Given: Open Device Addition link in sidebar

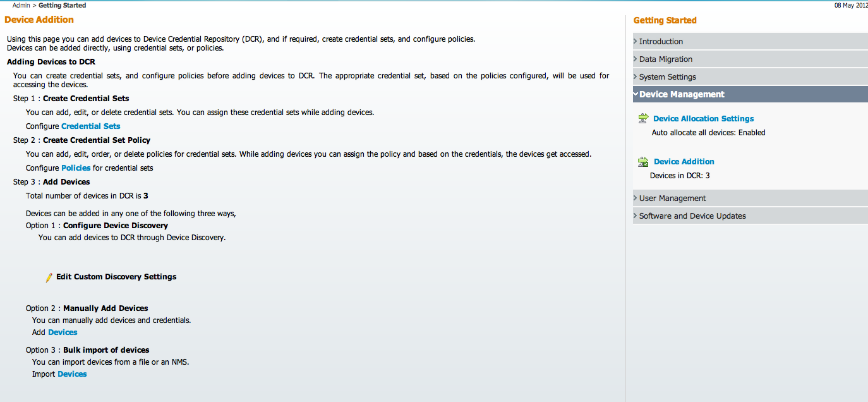Looking at the screenshot, I should coord(684,162).
